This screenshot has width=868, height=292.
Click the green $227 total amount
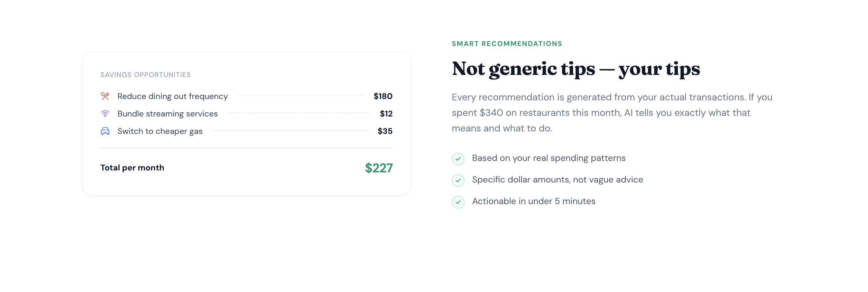click(379, 168)
